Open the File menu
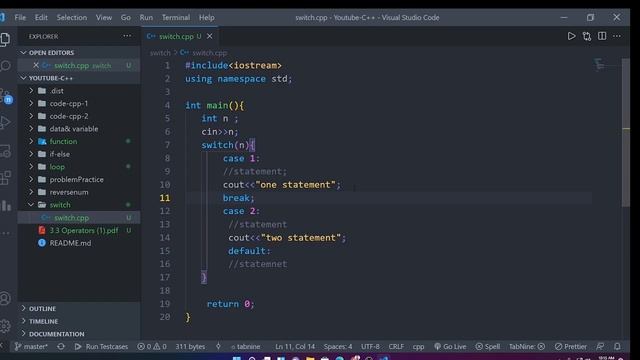Screen dimensions: 640x360 click(x=20, y=18)
